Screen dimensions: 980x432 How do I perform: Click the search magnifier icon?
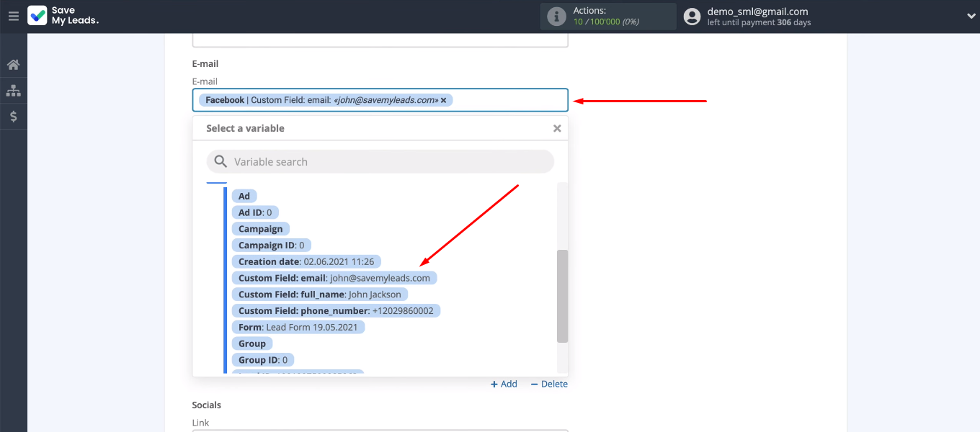(220, 161)
